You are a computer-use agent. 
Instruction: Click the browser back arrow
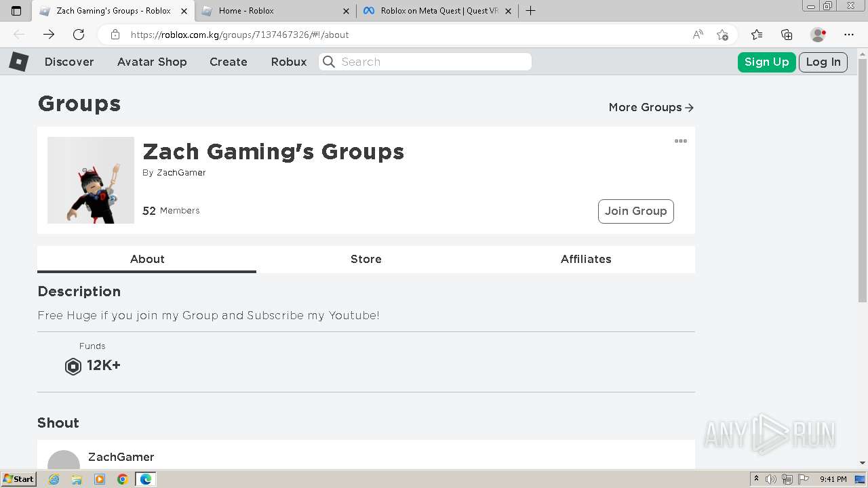pyautogui.click(x=19, y=35)
